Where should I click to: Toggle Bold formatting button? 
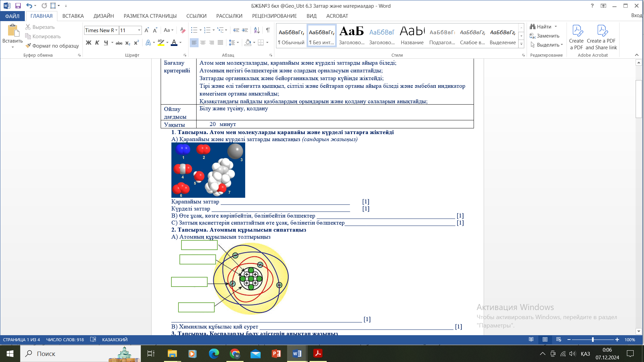89,43
